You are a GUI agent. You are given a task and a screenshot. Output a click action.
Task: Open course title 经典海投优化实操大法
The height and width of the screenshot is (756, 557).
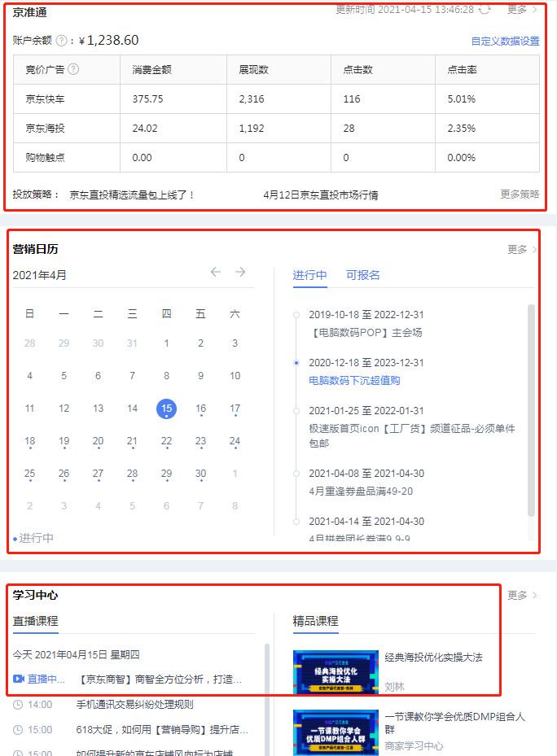coord(433,658)
